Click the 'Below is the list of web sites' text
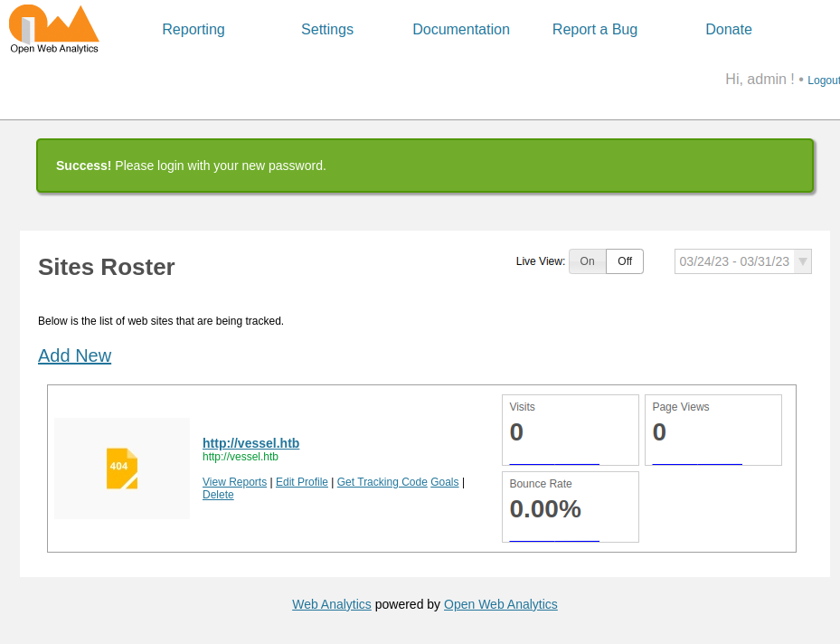The width and height of the screenshot is (840, 644). (x=161, y=321)
